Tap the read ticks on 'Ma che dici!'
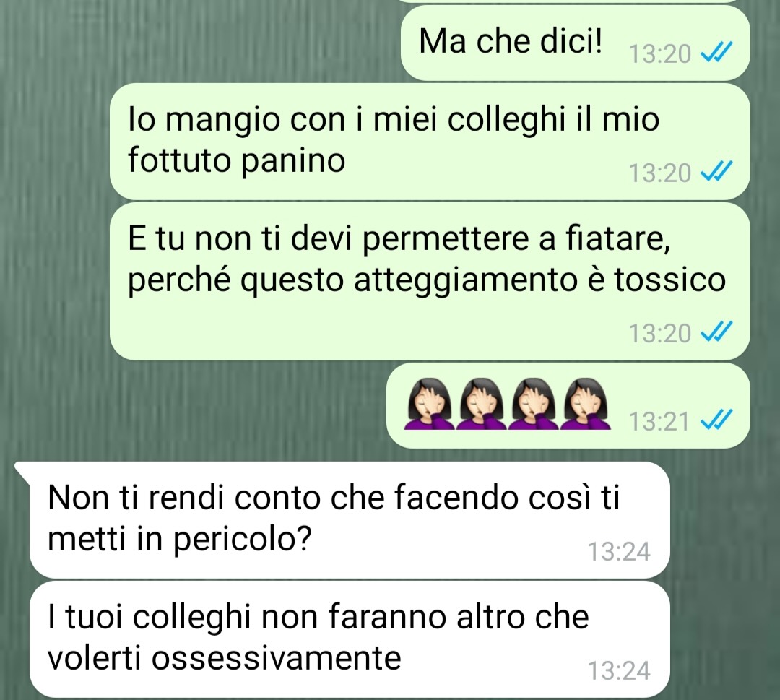The image size is (780, 700). click(x=716, y=52)
